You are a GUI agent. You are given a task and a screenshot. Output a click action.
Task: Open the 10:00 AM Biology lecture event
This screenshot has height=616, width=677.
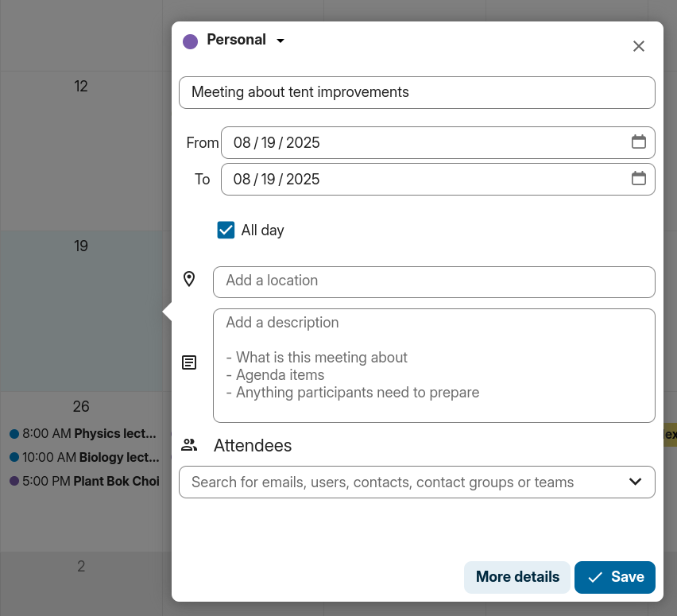[83, 457]
